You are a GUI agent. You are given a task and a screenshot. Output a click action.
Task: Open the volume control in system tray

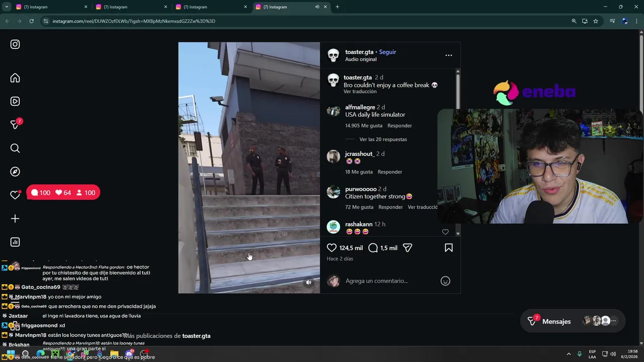(613, 354)
